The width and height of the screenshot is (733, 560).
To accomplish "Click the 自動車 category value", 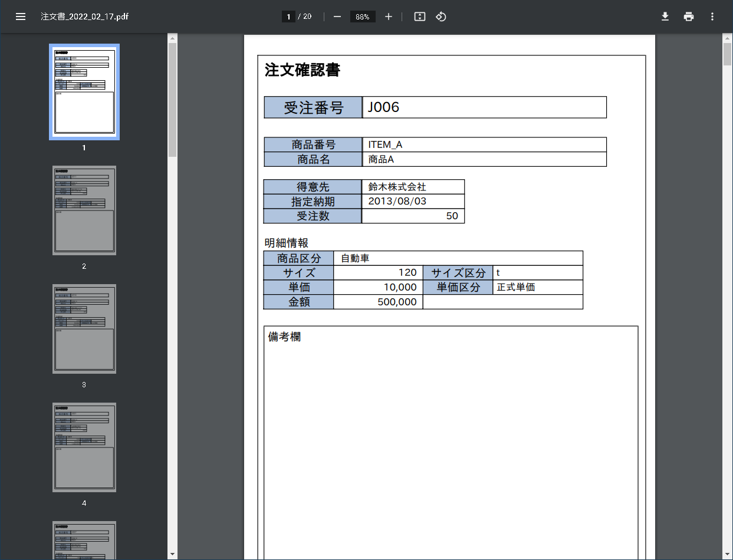I will pos(355,258).
